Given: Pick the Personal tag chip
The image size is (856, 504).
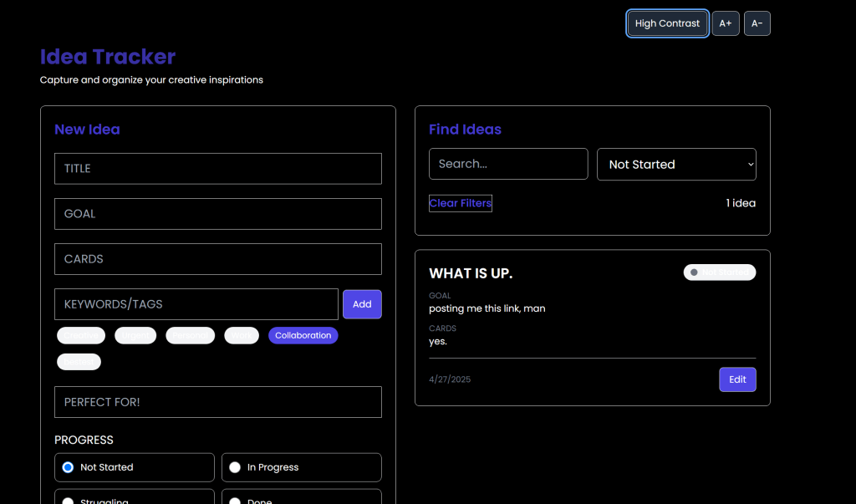Looking at the screenshot, I should coord(190,335).
